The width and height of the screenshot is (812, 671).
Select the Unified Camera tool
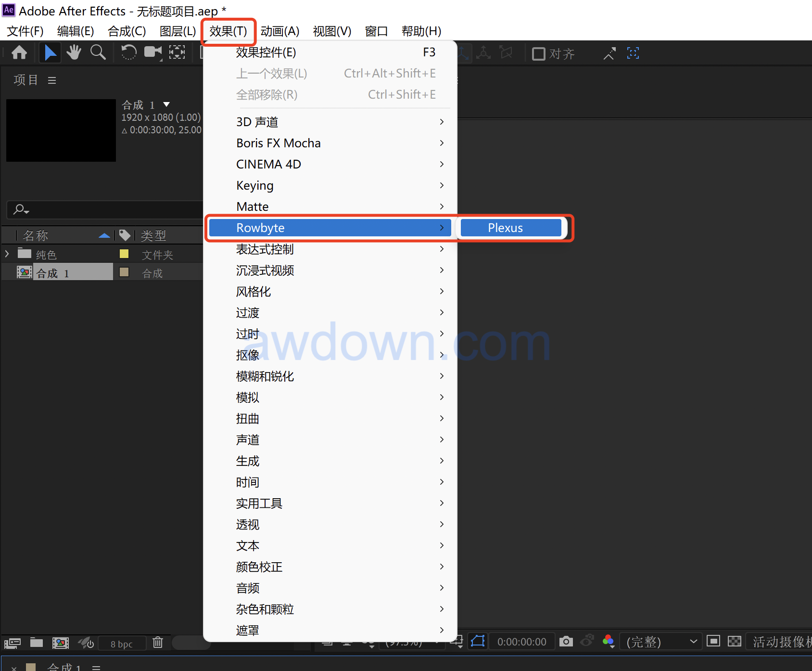click(153, 52)
